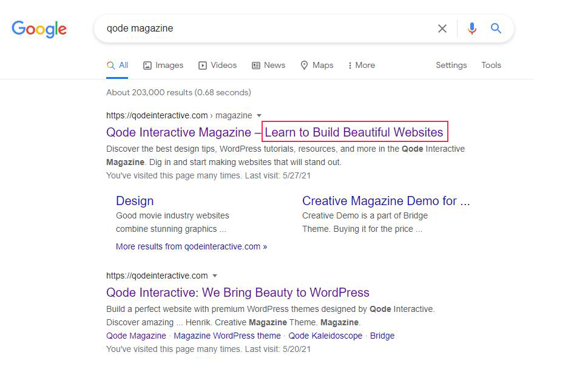Open Creative Magazine Demo for ... sitelink
The height and width of the screenshot is (372, 588).
tap(386, 201)
